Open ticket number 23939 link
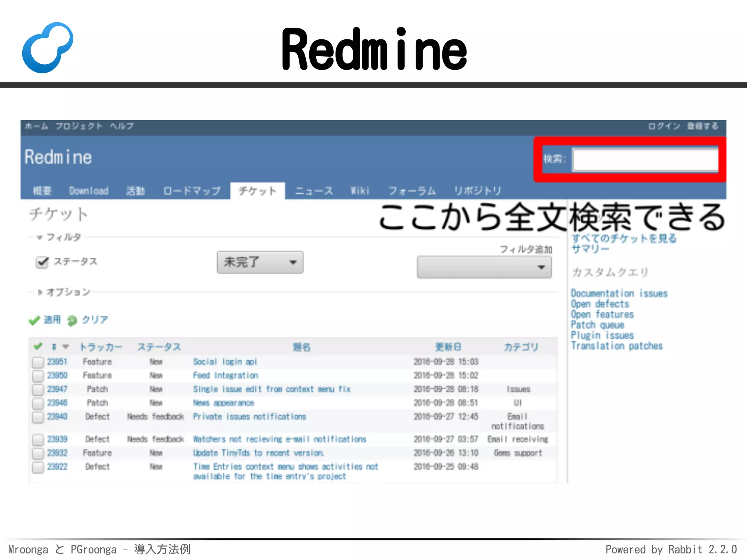747x560 pixels. [57, 439]
